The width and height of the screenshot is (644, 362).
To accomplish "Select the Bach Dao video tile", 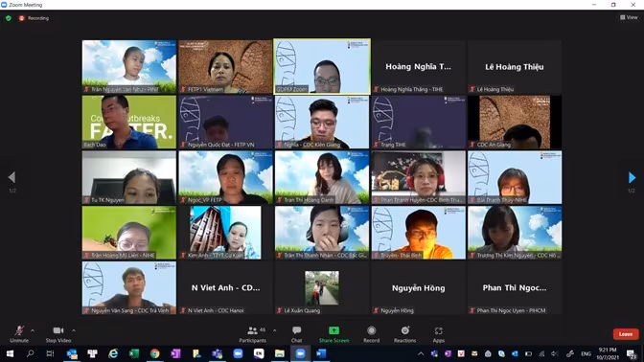I will click(129, 122).
